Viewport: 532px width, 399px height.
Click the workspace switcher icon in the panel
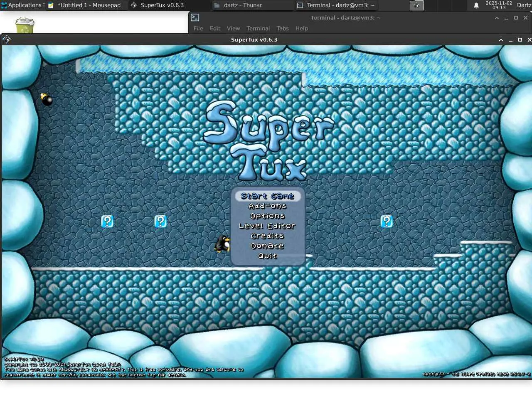pyautogui.click(x=416, y=5)
